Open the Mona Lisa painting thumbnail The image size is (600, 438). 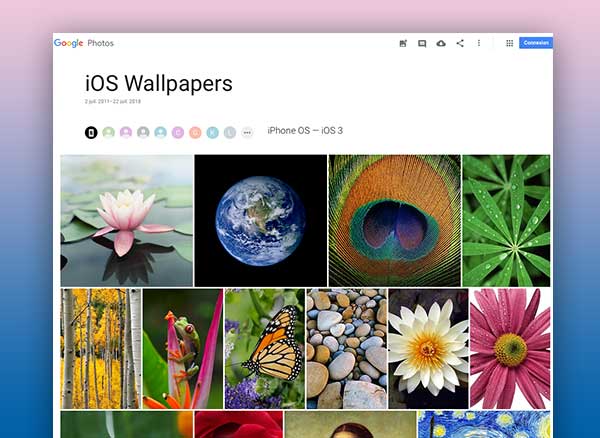click(351, 424)
